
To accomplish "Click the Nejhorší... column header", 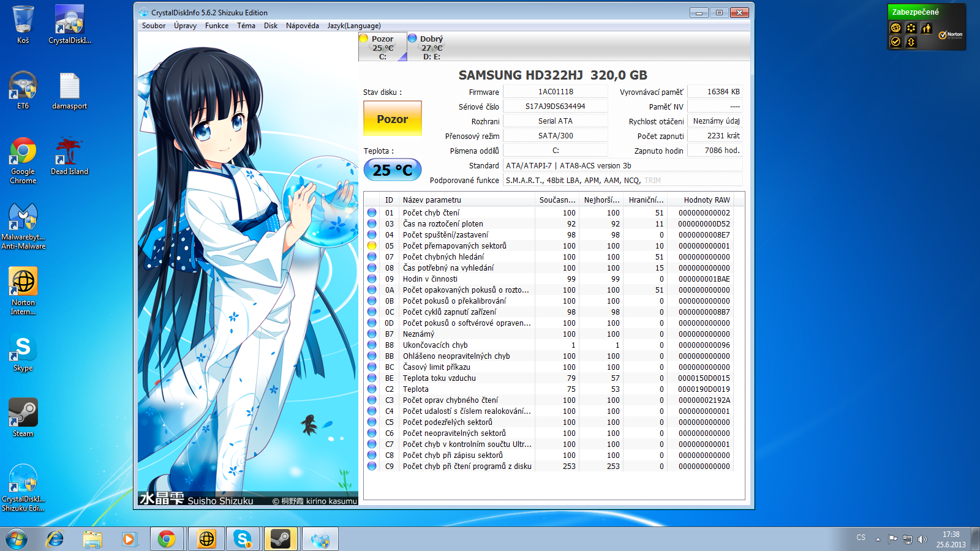I will [x=601, y=200].
